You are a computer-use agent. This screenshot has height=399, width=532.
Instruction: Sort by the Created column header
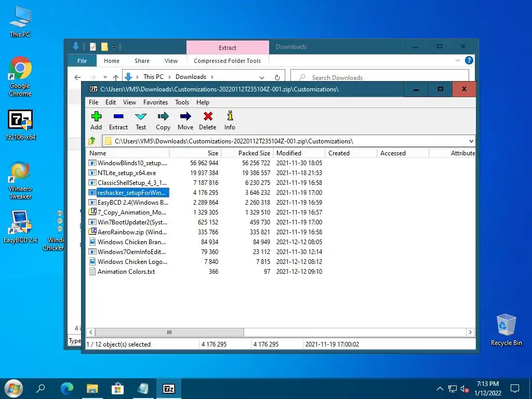click(351, 153)
